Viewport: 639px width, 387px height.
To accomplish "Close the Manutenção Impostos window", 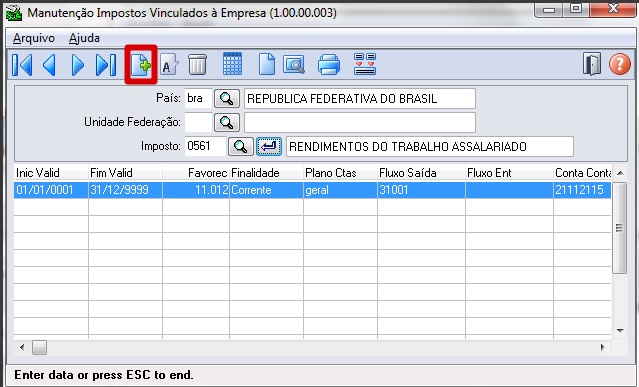I will coord(613,9).
